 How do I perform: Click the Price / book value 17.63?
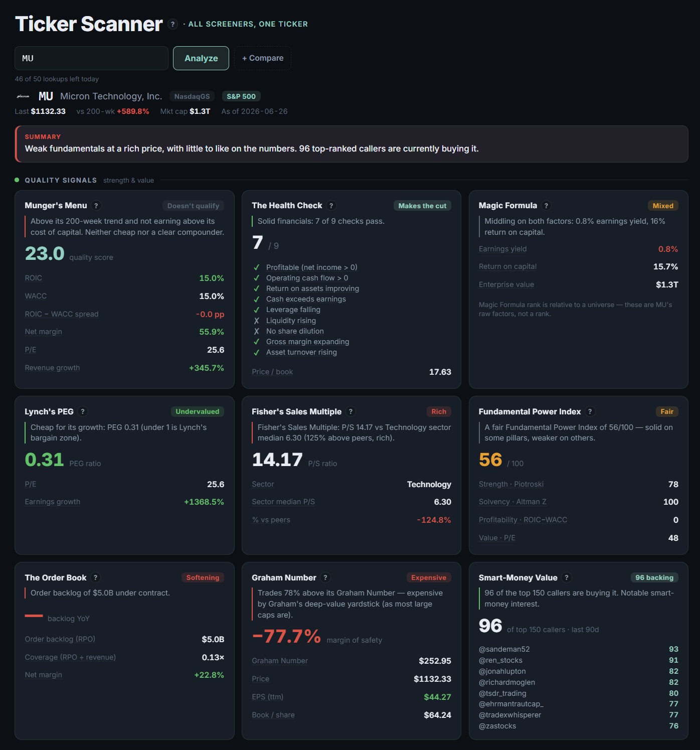(x=440, y=372)
